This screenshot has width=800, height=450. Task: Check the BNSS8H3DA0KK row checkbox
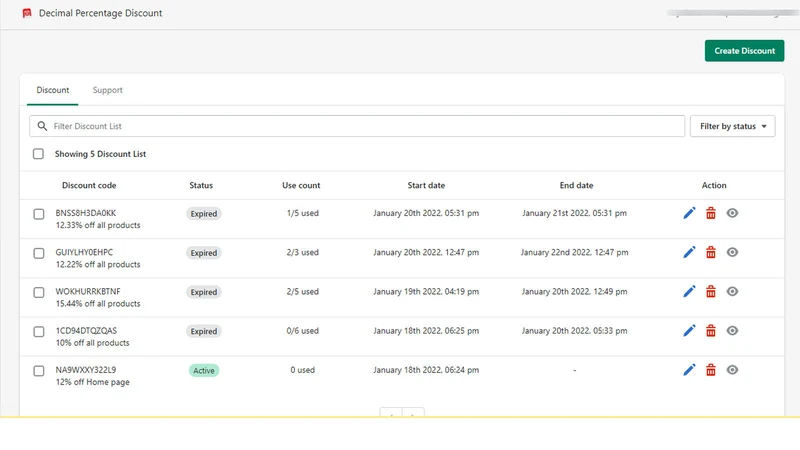point(39,214)
